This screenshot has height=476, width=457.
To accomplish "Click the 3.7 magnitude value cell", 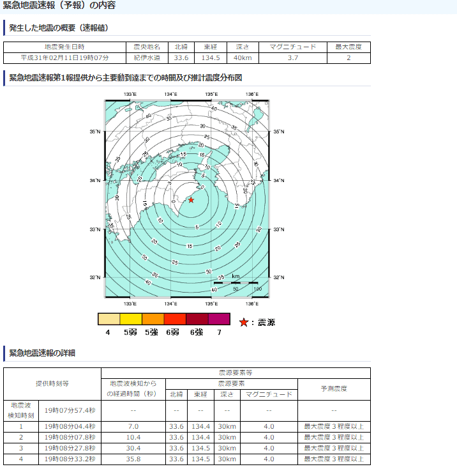I will point(293,58).
